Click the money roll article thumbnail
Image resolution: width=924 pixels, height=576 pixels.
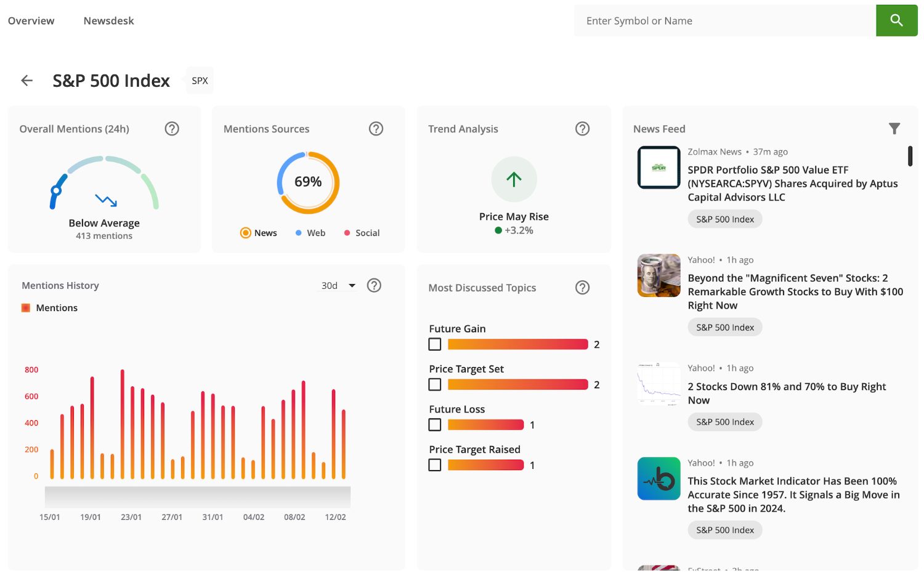(x=659, y=275)
